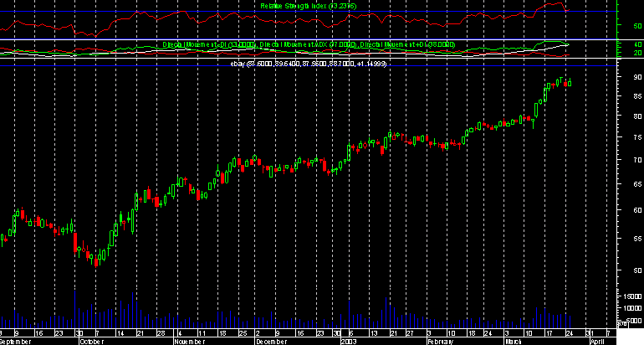
Task: Select the Directional Movement ADX value label
Action: pyautogui.click(x=309, y=44)
